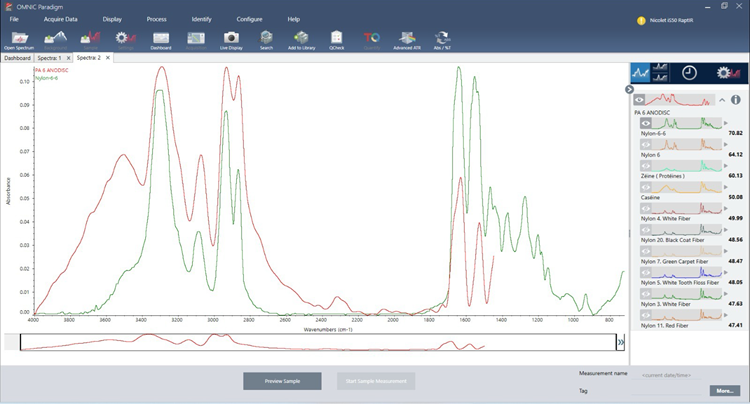Image resolution: width=750 pixels, height=404 pixels.
Task: Close the Spectra: 1 tab
Action: [68, 58]
